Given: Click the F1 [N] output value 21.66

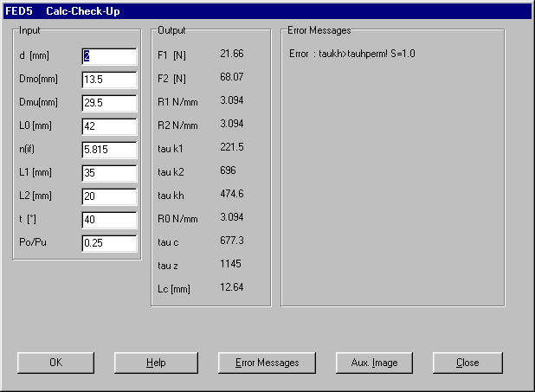Looking at the screenshot, I should tap(232, 55).
